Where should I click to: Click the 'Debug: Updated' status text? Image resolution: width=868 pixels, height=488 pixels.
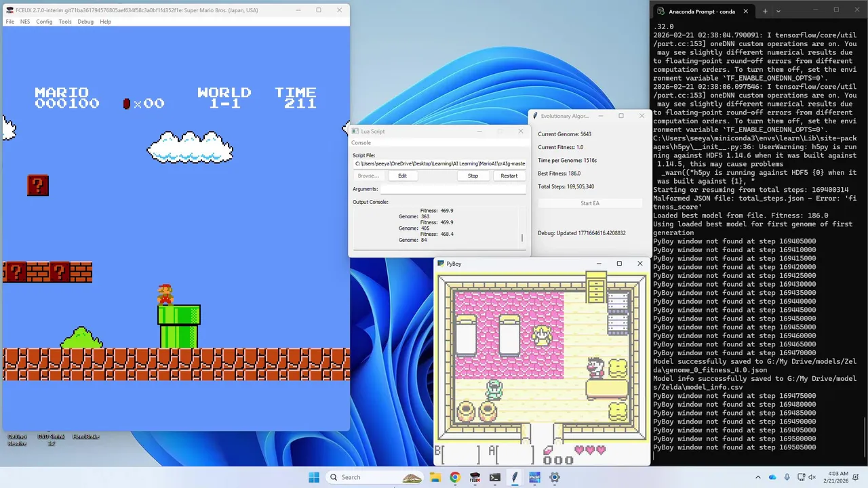click(x=581, y=233)
